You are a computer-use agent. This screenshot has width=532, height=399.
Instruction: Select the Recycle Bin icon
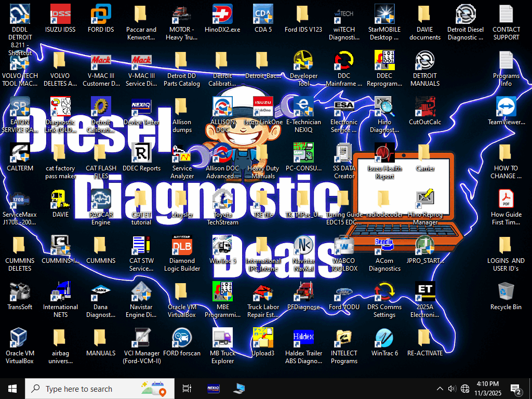(506, 292)
